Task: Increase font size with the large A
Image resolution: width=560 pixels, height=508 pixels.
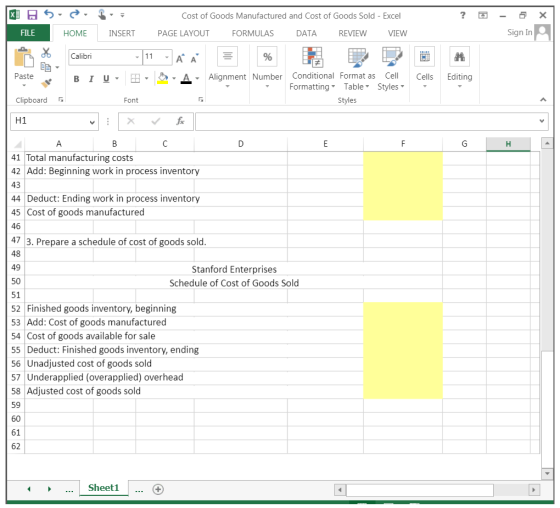Action: coord(180,58)
